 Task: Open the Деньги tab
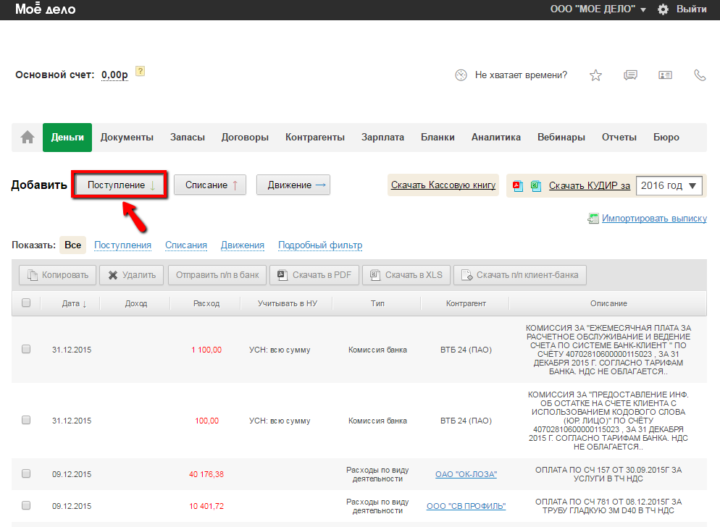coord(67,137)
